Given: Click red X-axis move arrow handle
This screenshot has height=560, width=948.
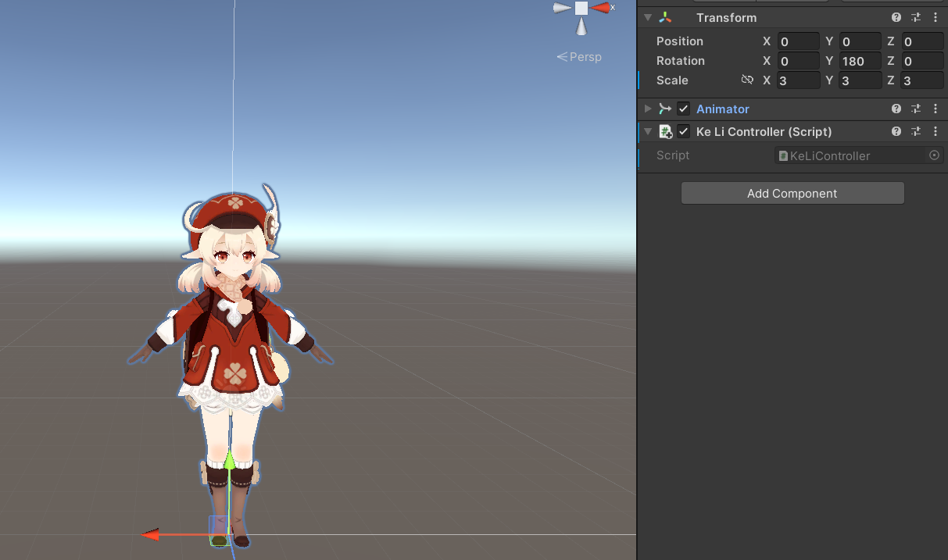Looking at the screenshot, I should pyautogui.click(x=151, y=535).
